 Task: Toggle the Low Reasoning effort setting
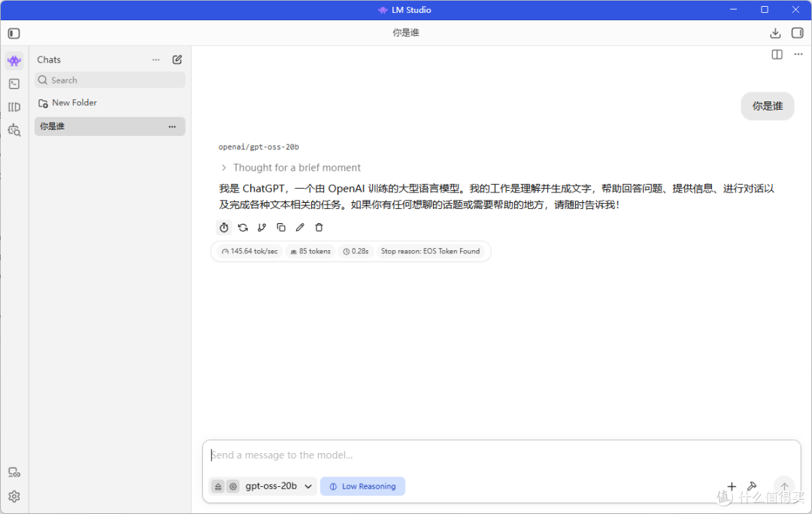point(362,486)
